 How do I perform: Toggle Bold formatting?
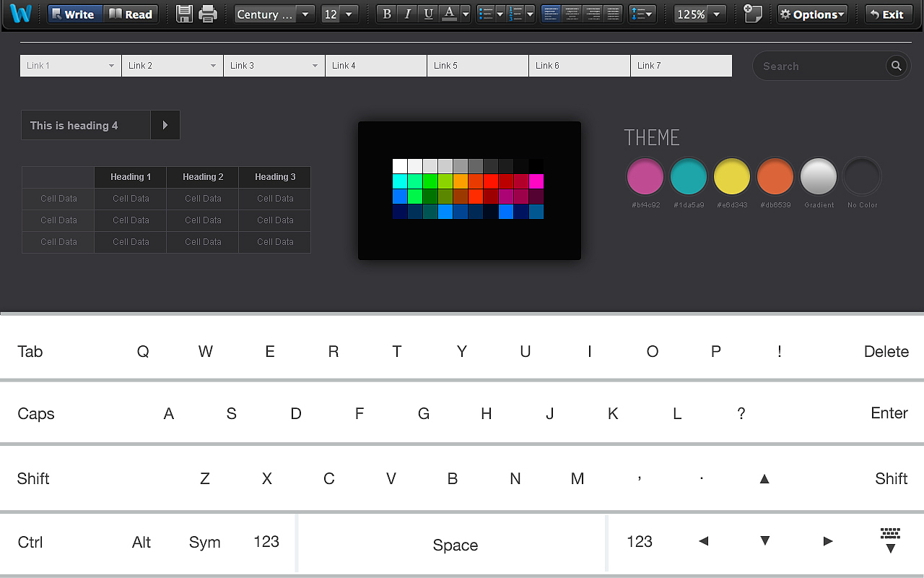(x=387, y=14)
